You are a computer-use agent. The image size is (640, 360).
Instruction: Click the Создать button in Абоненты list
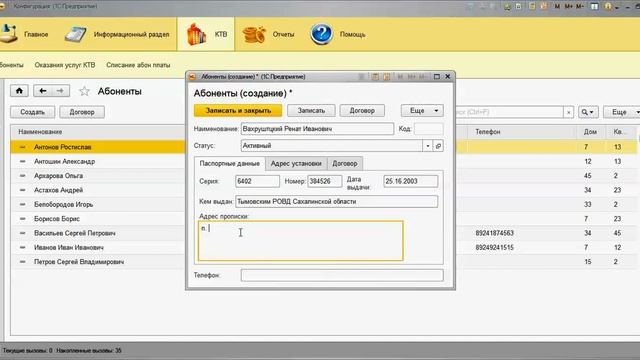point(33,112)
